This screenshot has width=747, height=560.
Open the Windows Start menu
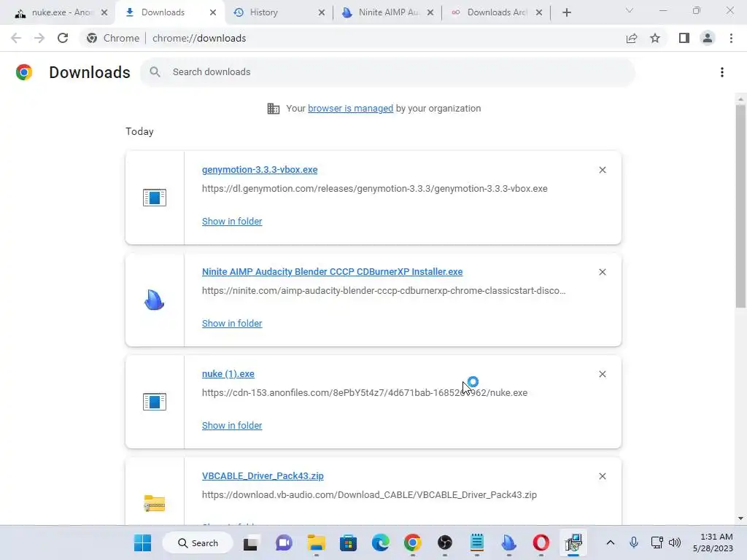(142, 542)
